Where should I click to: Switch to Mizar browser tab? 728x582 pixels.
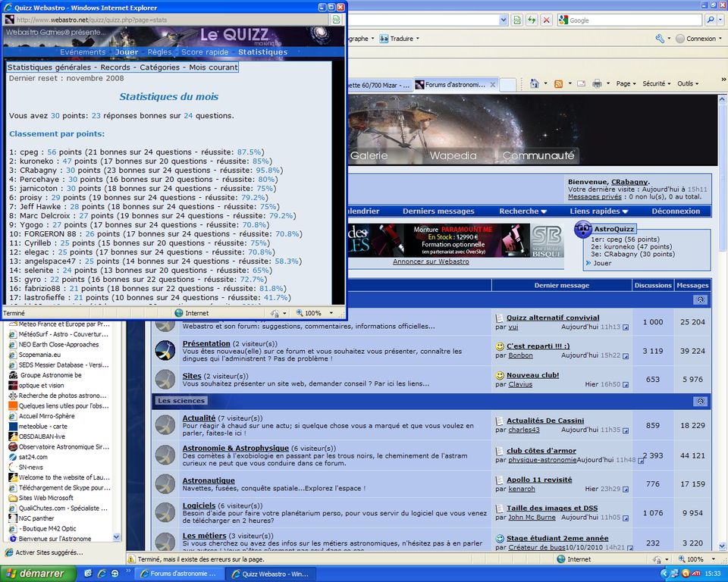click(x=380, y=85)
